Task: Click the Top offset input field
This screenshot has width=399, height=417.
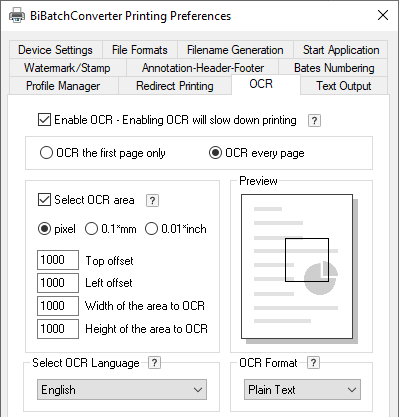Action: (58, 260)
